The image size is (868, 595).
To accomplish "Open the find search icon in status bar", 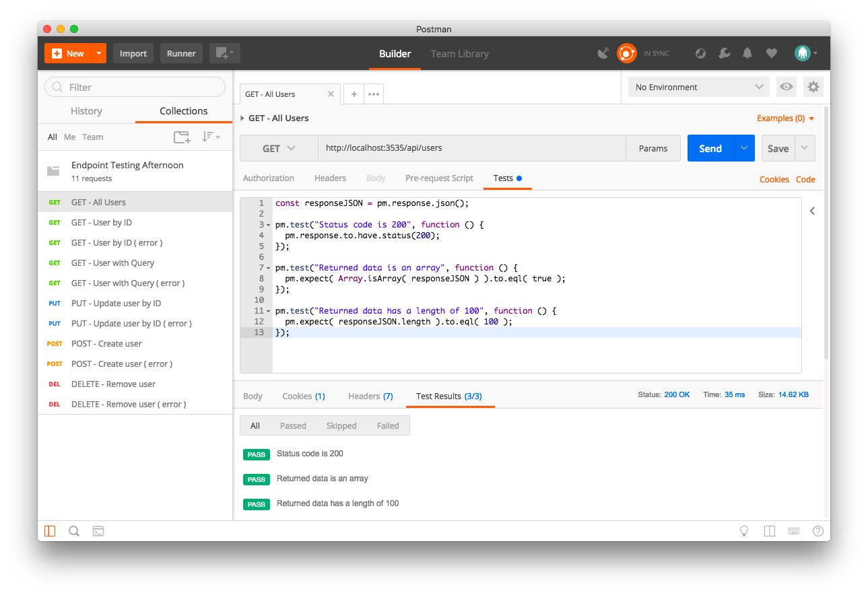I will pos(74,531).
